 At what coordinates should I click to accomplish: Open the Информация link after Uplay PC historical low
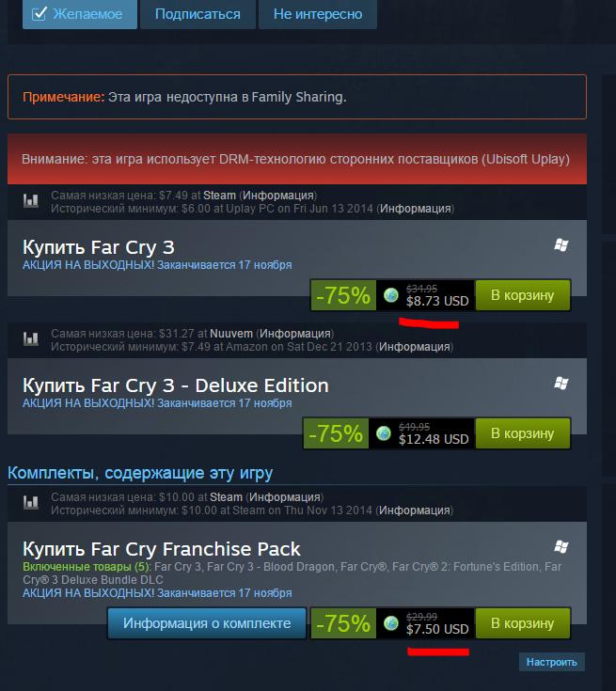pyautogui.click(x=415, y=209)
